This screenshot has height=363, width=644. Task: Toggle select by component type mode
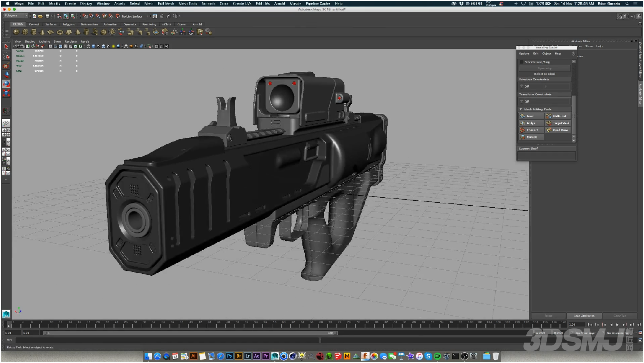coord(73,16)
